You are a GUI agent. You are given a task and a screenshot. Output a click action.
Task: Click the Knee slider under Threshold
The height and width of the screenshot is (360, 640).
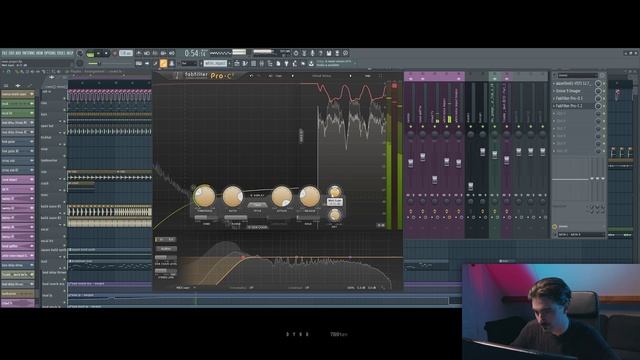(207, 218)
